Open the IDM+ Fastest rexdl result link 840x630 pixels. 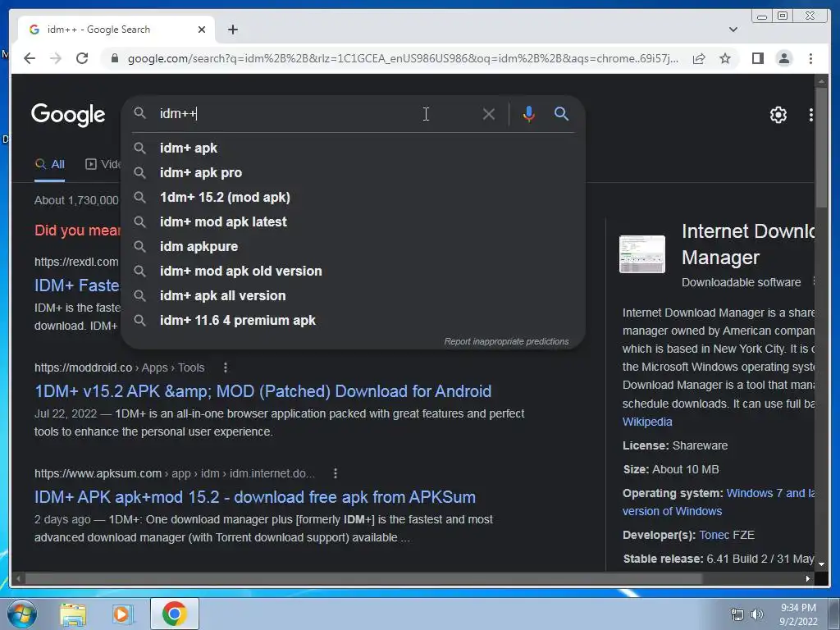pos(76,285)
